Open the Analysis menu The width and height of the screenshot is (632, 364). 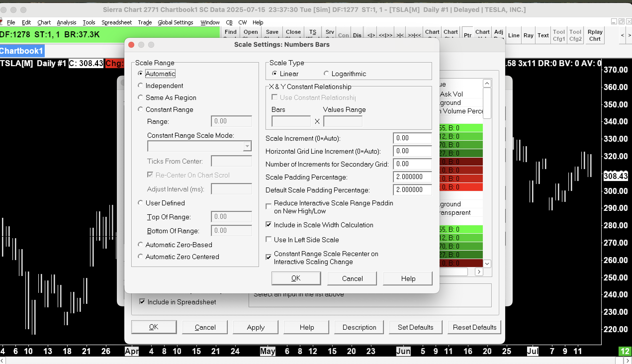66,22
